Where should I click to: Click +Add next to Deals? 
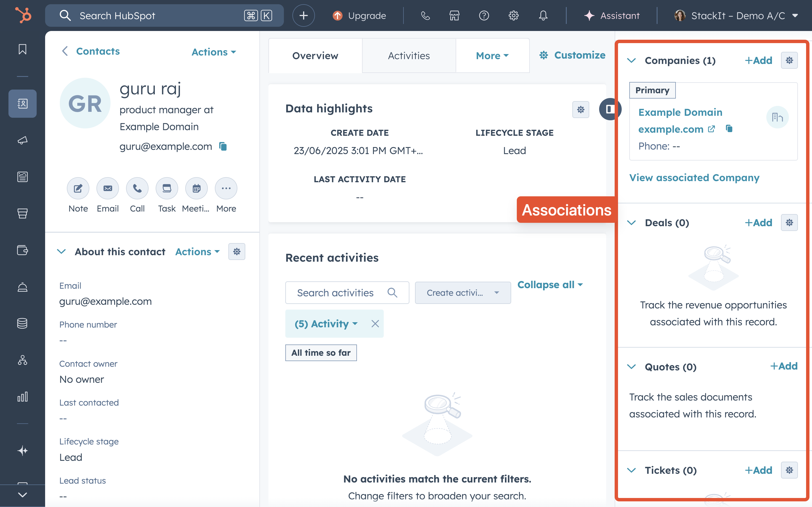tap(758, 223)
